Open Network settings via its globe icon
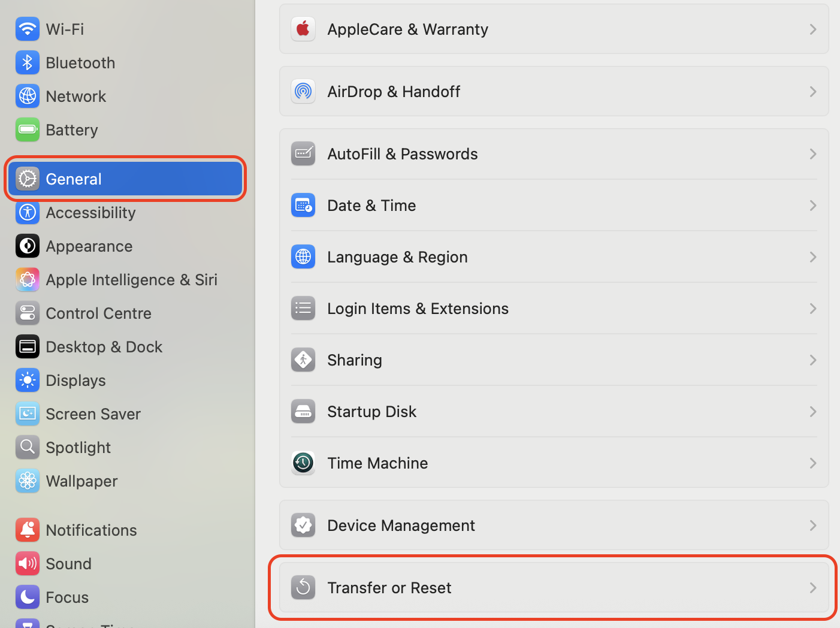This screenshot has width=840, height=628. coord(28,96)
